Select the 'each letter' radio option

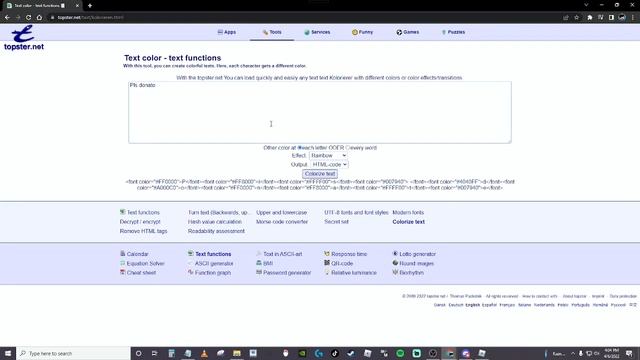coord(300,148)
